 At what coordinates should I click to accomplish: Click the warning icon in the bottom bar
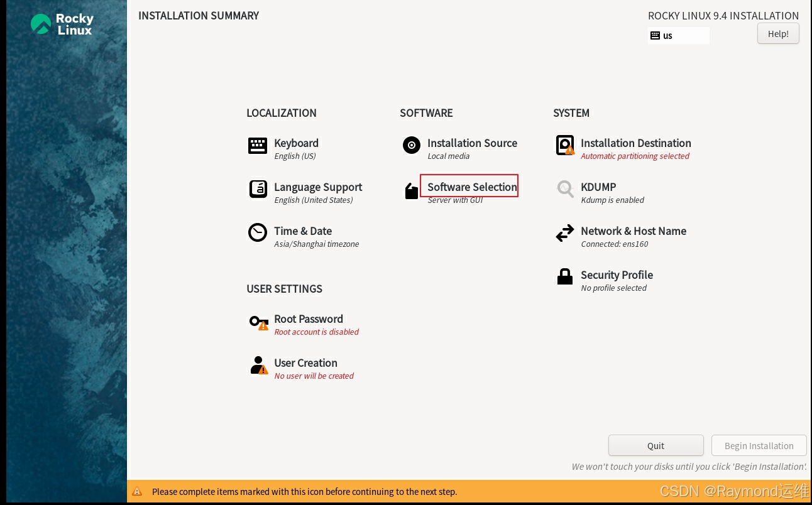coord(137,492)
